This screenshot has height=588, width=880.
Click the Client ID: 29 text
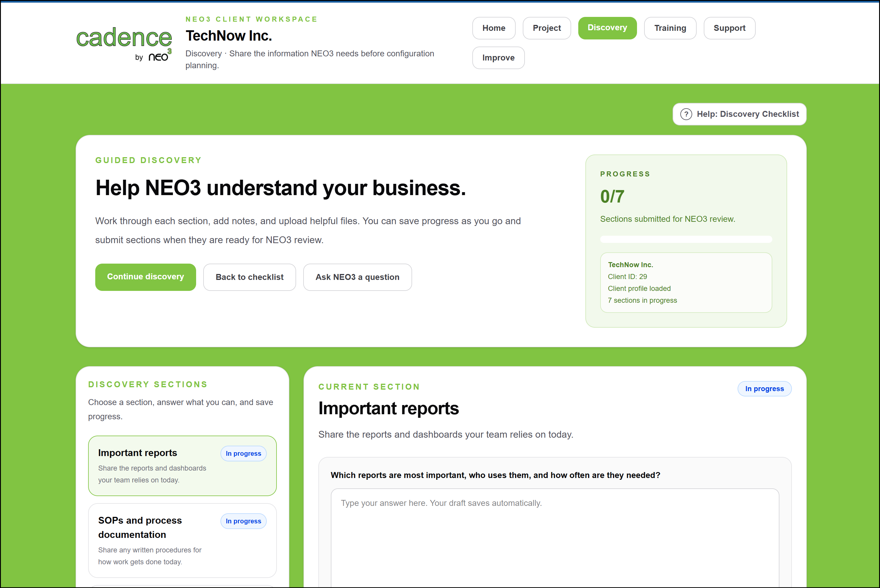coord(627,277)
